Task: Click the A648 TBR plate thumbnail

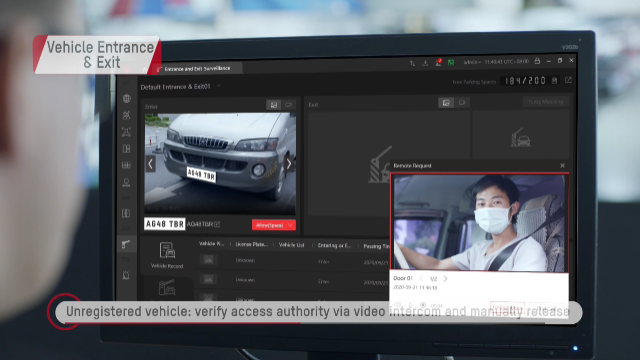Action: [165, 224]
